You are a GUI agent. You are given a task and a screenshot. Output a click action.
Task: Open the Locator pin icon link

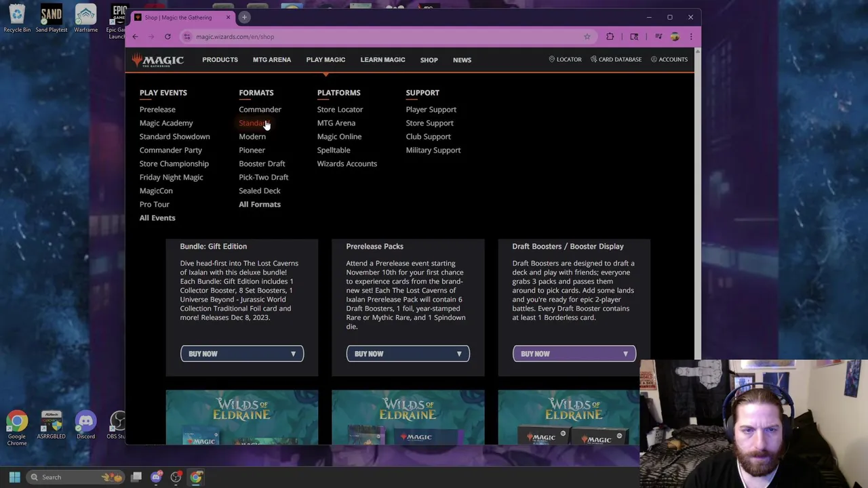pyautogui.click(x=565, y=60)
